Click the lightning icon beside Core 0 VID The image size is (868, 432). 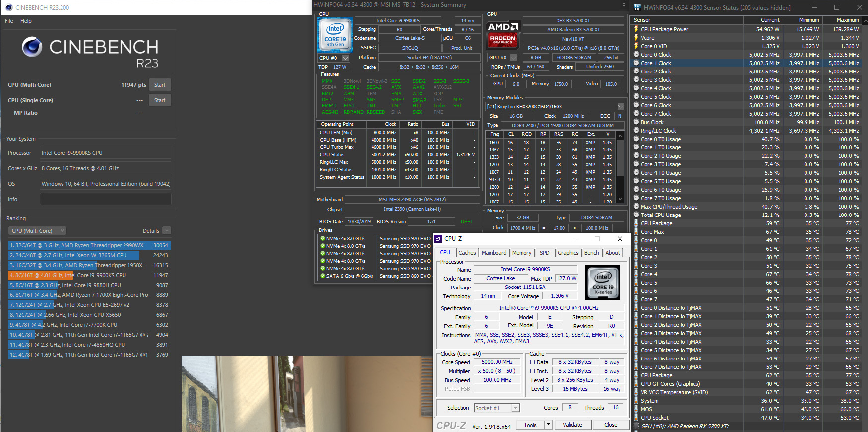pos(636,46)
